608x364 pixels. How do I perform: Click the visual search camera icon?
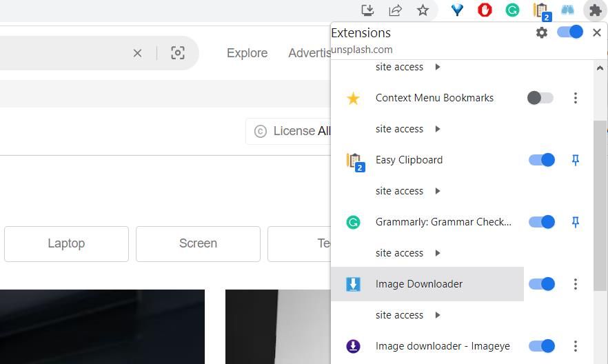click(x=178, y=53)
